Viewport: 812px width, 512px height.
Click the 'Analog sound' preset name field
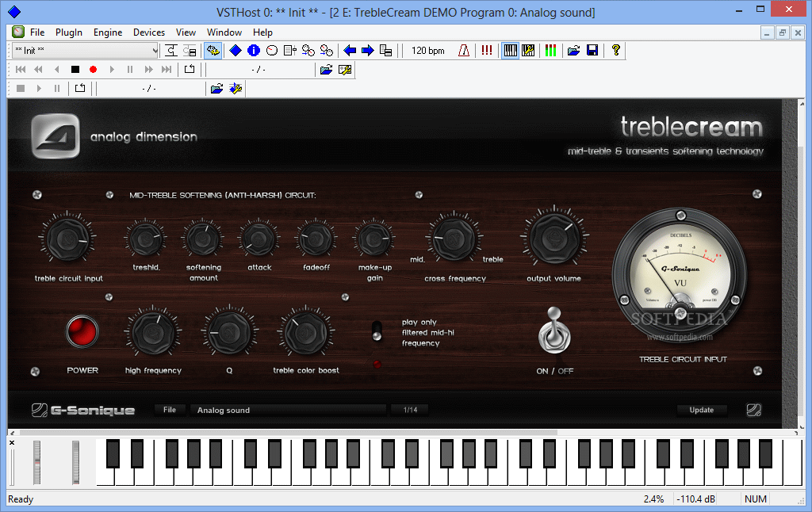(x=289, y=410)
